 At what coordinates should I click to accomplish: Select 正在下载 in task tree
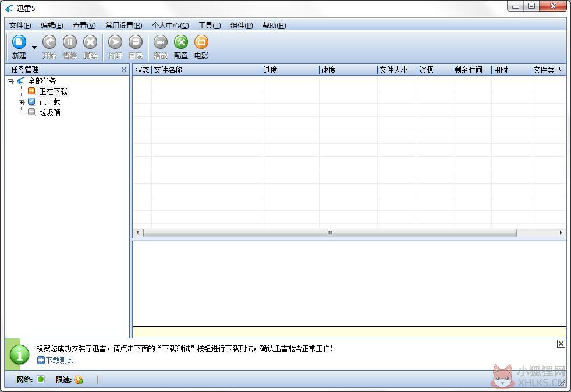coord(53,91)
